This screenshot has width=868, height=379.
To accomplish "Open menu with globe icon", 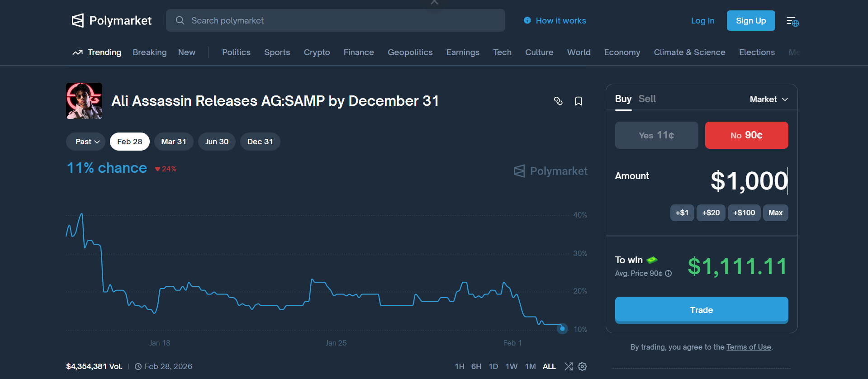I will [792, 21].
